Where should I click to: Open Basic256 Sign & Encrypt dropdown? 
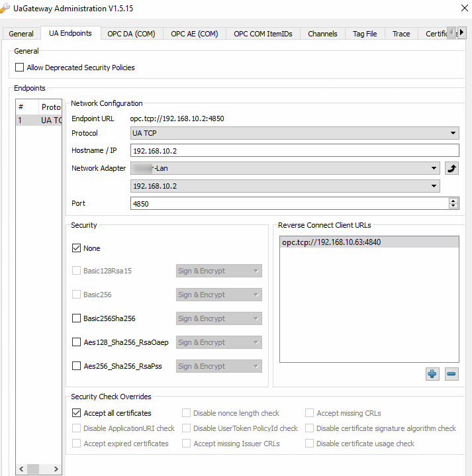(219, 295)
